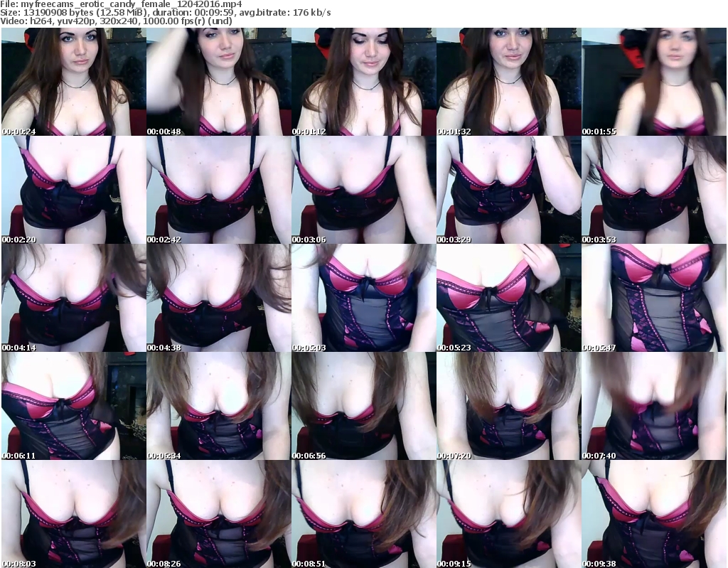Select the thumbnail at 00:02:20
The image size is (728, 568).
[x=73, y=190]
